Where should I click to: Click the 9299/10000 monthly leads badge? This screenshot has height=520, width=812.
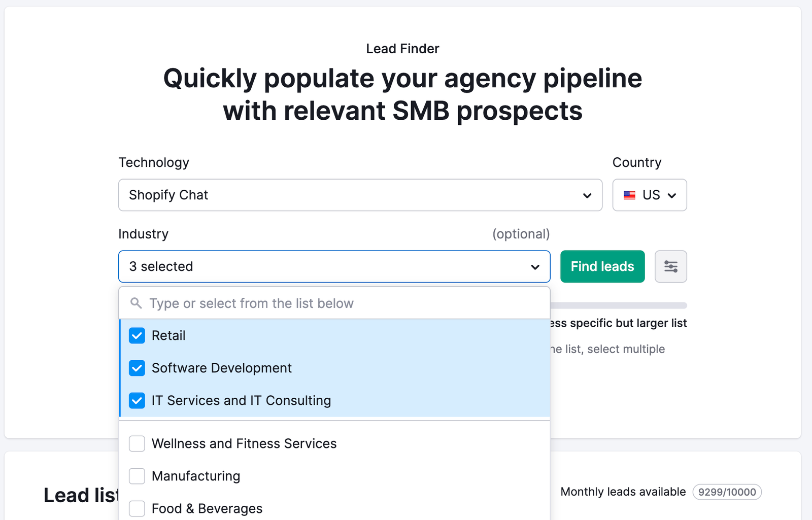point(727,492)
